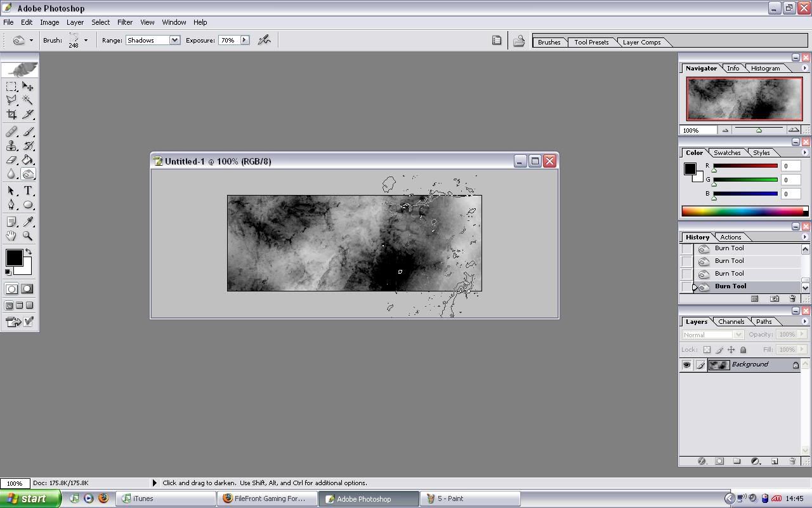The height and width of the screenshot is (508, 812).
Task: Select the Magic Wand tool
Action: coord(28,100)
